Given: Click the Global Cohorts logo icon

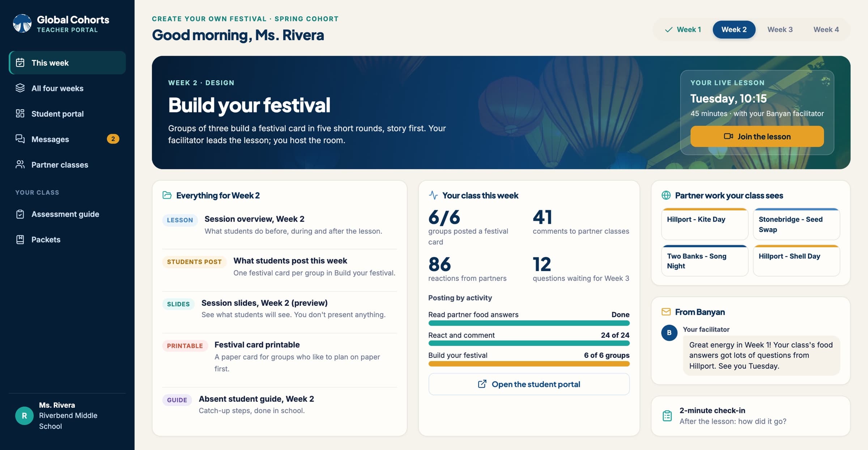Looking at the screenshot, I should [x=22, y=23].
